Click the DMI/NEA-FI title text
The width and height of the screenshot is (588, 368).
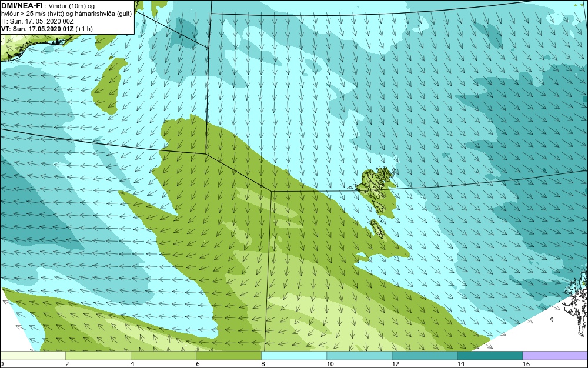(22, 6)
